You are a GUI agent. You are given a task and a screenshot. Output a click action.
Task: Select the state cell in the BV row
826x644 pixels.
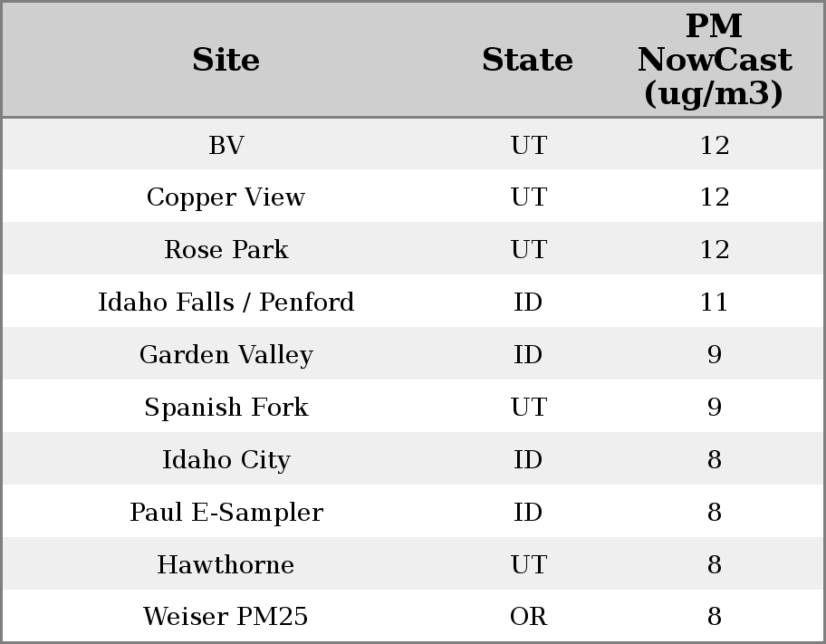[x=528, y=145]
